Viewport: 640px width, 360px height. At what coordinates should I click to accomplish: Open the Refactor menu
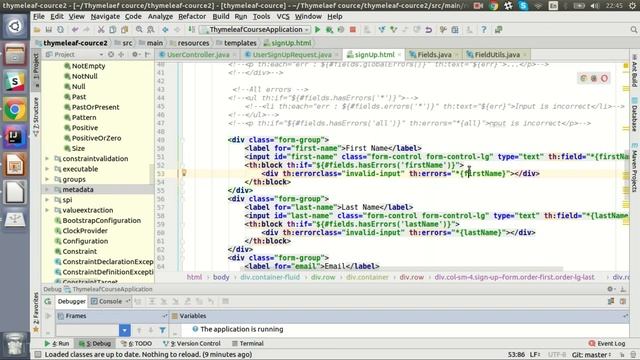coord(192,16)
